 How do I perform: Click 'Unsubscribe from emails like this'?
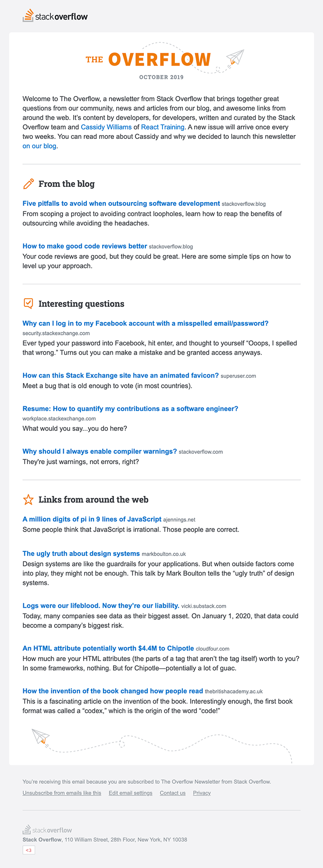(62, 793)
